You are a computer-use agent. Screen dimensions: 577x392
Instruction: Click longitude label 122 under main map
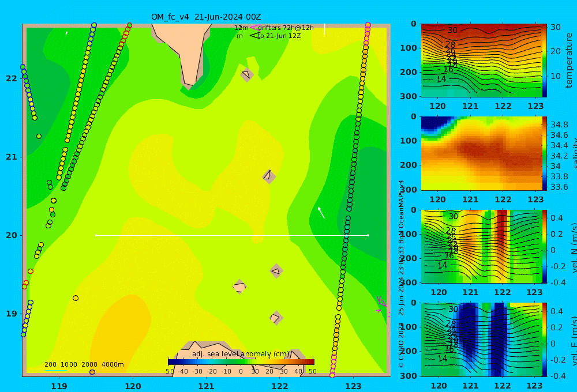click(x=280, y=386)
